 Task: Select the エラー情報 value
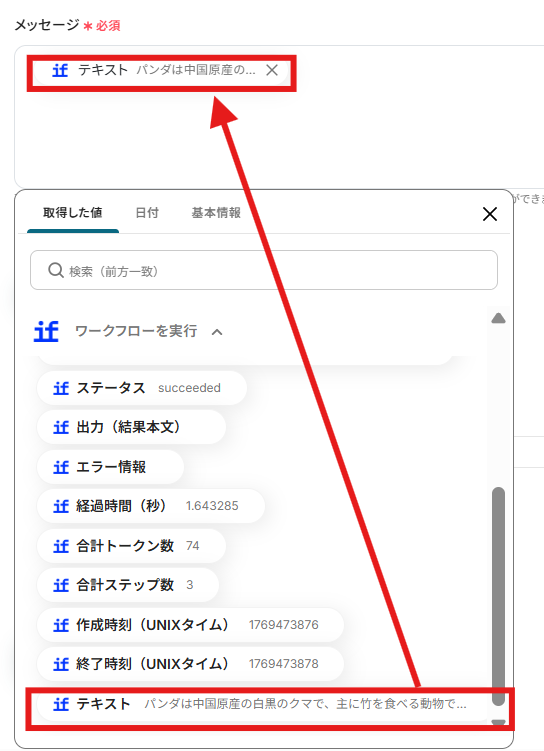[111, 467]
